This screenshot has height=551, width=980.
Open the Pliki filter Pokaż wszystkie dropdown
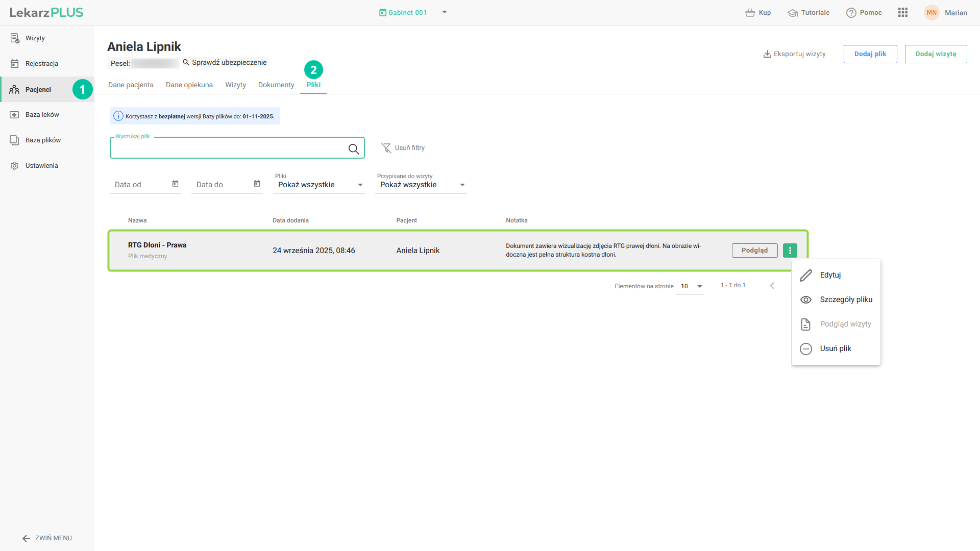pyautogui.click(x=319, y=185)
